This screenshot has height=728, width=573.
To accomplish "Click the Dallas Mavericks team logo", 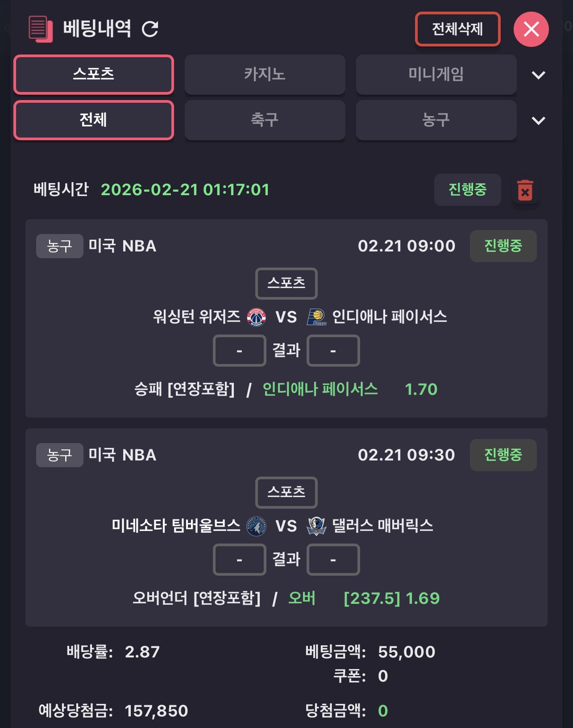I will pyautogui.click(x=316, y=526).
